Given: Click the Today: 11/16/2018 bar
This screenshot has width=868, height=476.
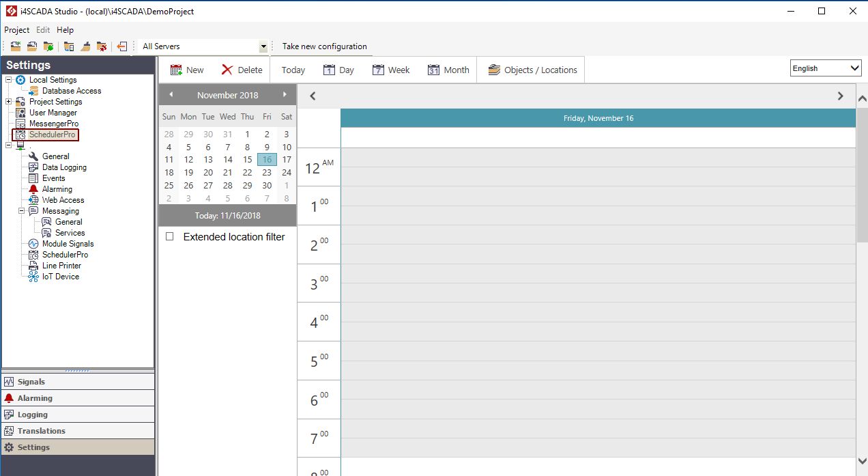Looking at the screenshot, I should tap(227, 216).
